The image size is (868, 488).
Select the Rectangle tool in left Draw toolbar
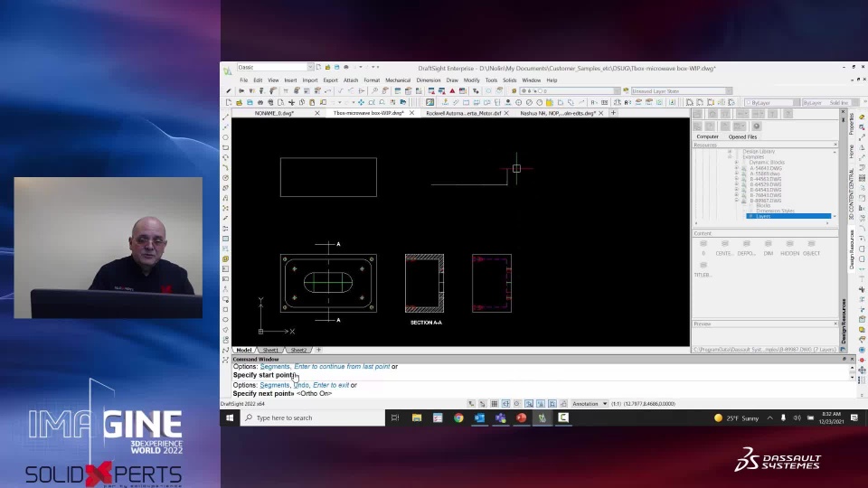click(x=225, y=147)
